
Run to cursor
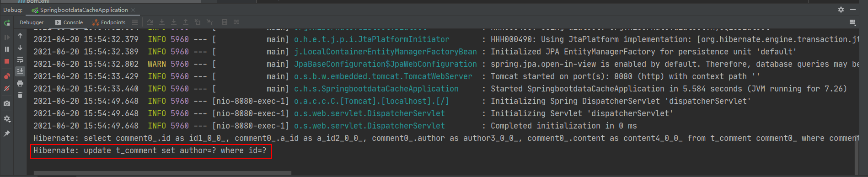[209, 22]
